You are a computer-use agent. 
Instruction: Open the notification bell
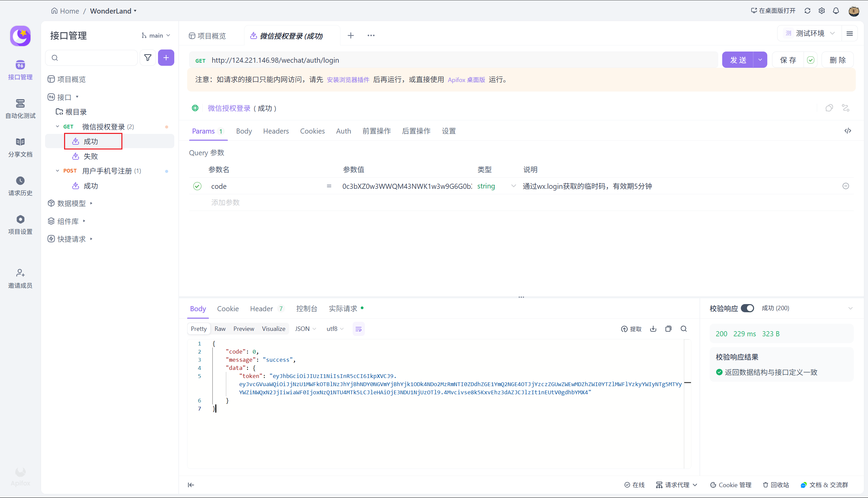tap(836, 11)
